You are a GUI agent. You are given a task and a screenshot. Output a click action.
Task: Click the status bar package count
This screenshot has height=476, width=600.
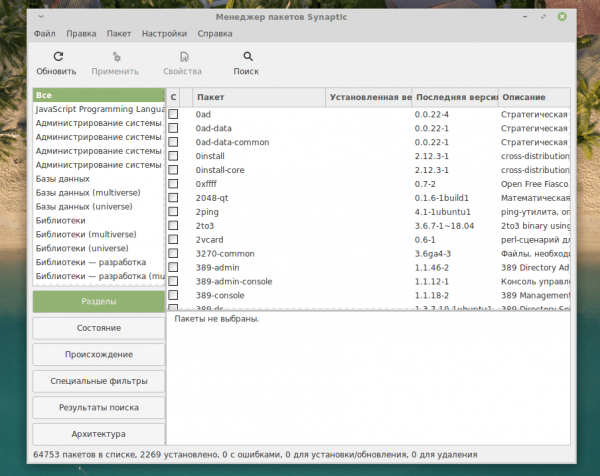(x=85, y=455)
